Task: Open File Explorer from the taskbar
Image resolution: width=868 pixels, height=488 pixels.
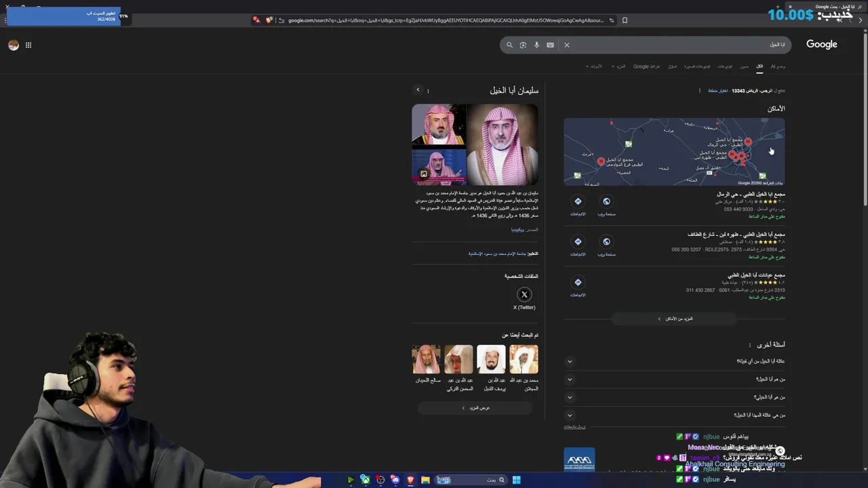Action: (425, 480)
